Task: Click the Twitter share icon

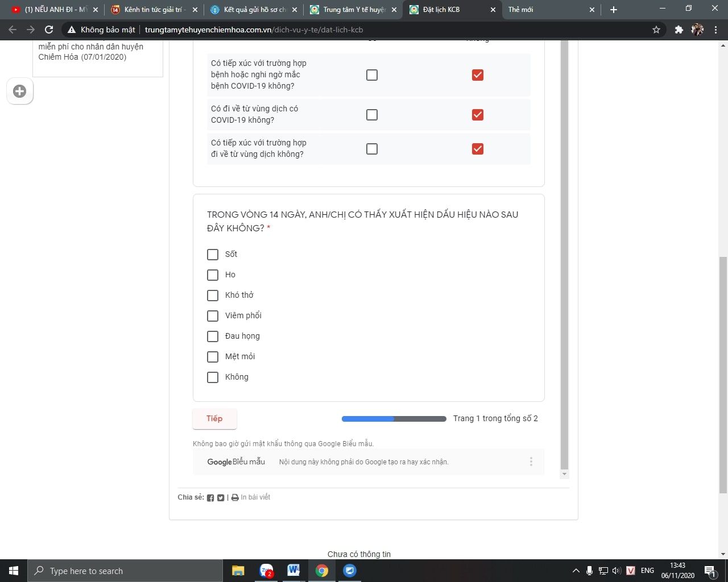Action: (x=221, y=498)
